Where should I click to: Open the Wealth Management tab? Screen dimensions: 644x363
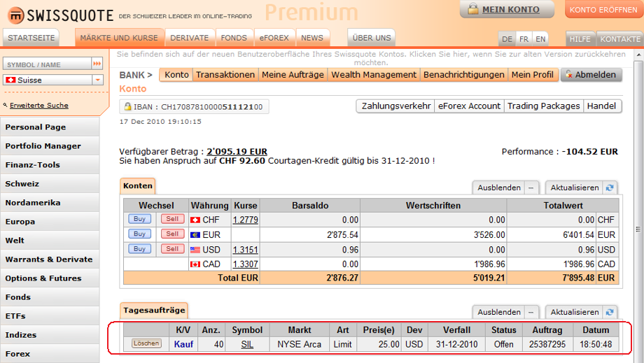point(374,75)
